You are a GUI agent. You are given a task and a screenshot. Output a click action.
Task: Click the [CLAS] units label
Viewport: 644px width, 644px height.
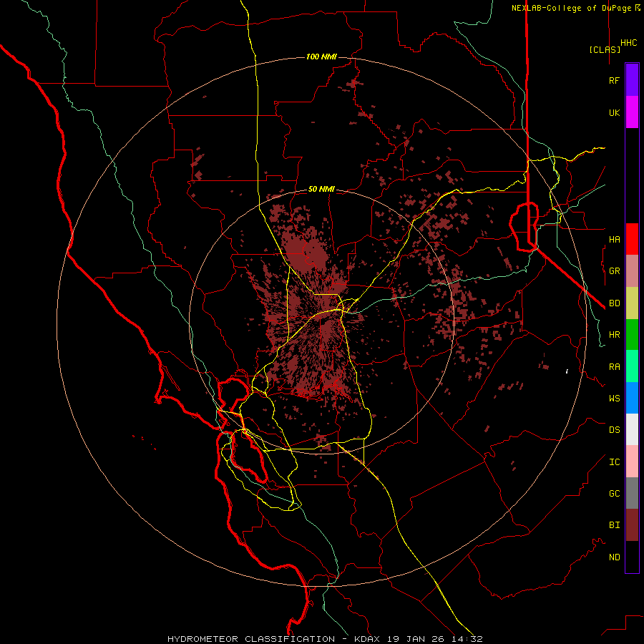point(605,49)
